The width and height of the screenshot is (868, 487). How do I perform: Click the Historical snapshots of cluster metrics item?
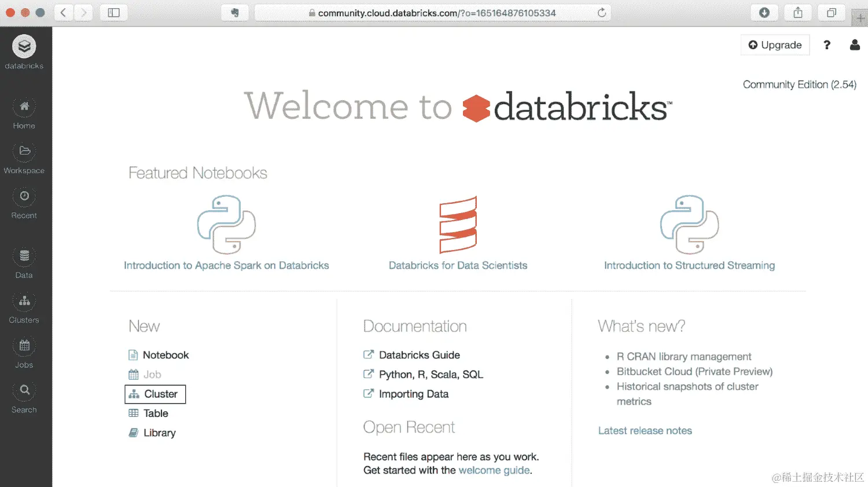(687, 394)
